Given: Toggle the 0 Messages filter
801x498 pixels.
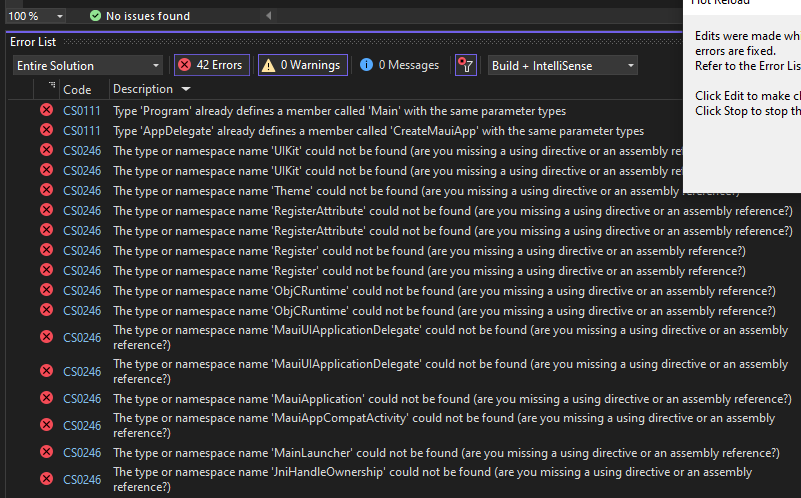Looking at the screenshot, I should pyautogui.click(x=399, y=65).
